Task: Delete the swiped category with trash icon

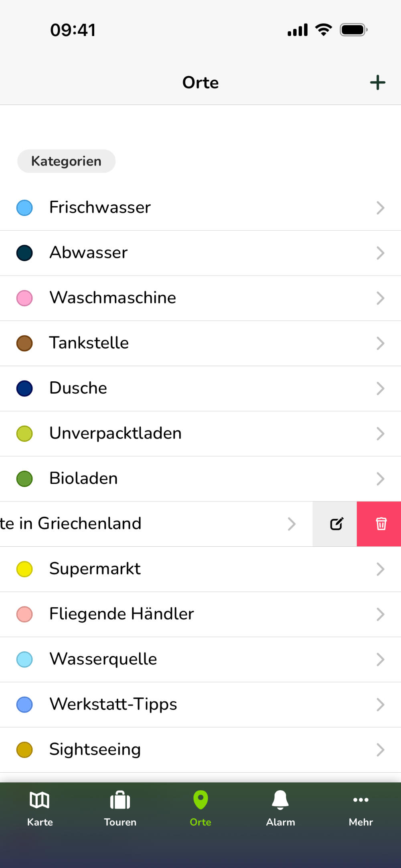Action: point(381,524)
